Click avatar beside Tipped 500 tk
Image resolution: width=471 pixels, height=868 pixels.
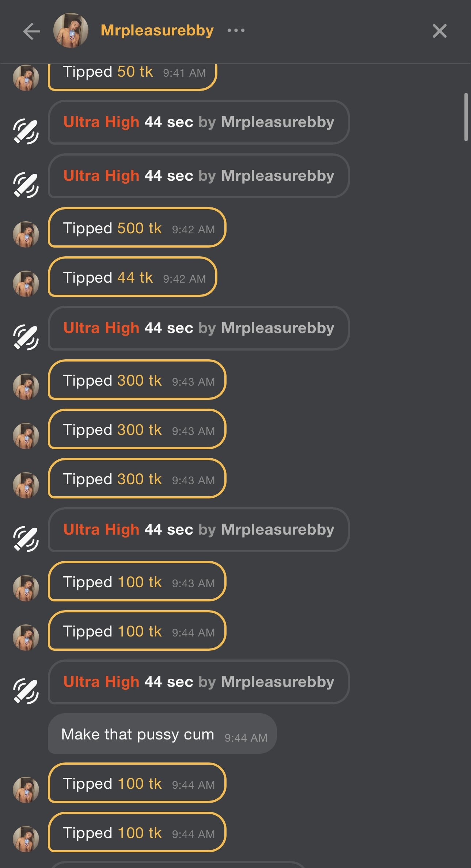coord(26,234)
